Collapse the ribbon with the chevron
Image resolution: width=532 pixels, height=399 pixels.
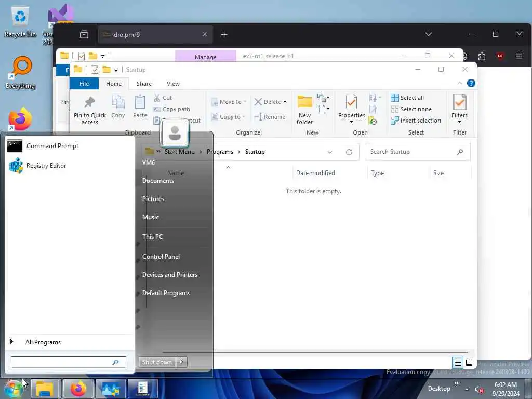(460, 83)
